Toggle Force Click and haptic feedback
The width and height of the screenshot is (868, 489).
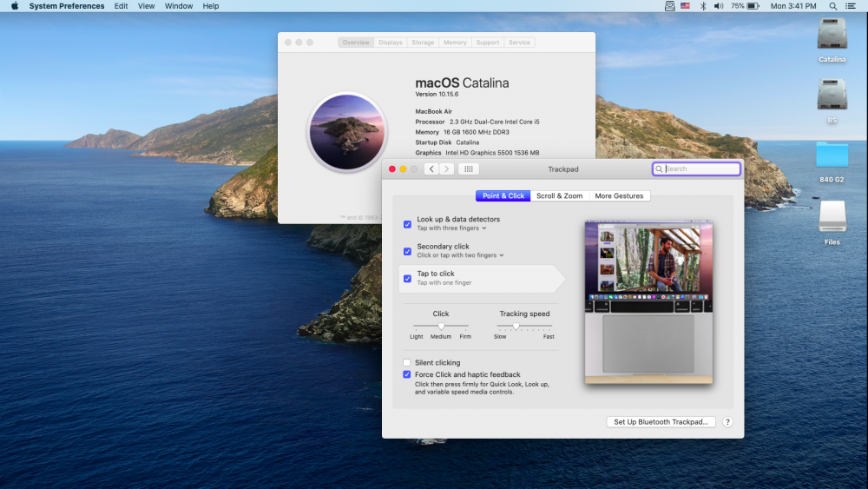click(407, 375)
